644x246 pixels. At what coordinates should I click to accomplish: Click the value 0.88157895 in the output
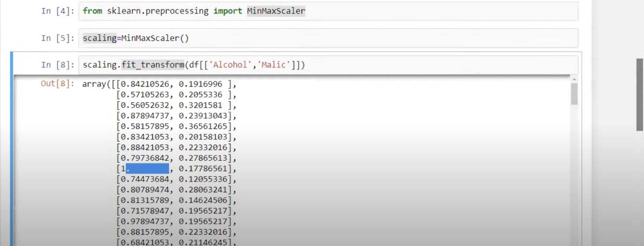[145, 232]
